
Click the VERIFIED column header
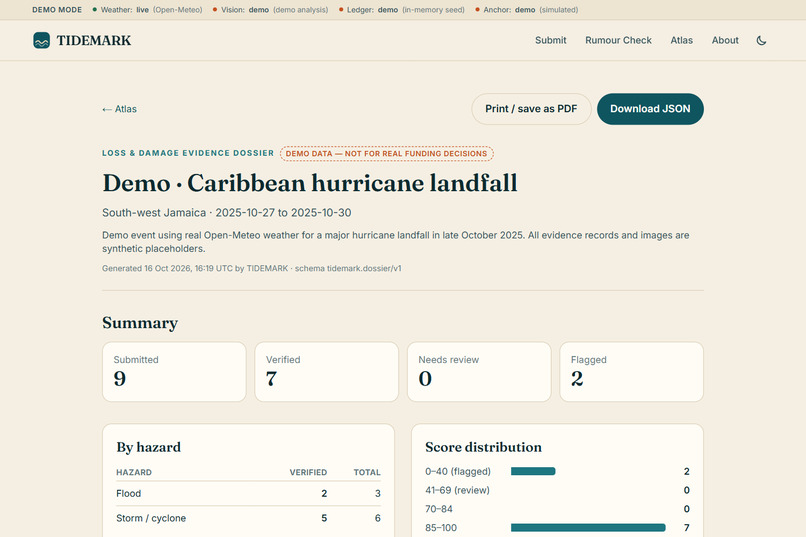(x=308, y=472)
